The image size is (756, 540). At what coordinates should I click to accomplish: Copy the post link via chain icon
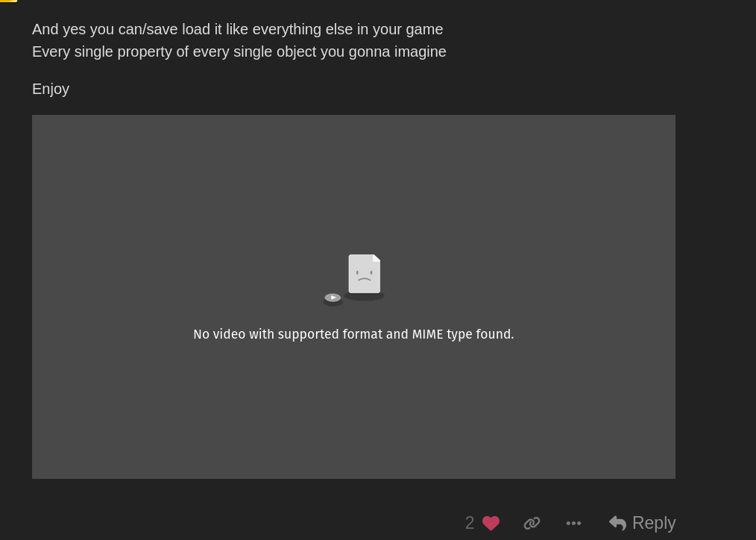coord(532,523)
